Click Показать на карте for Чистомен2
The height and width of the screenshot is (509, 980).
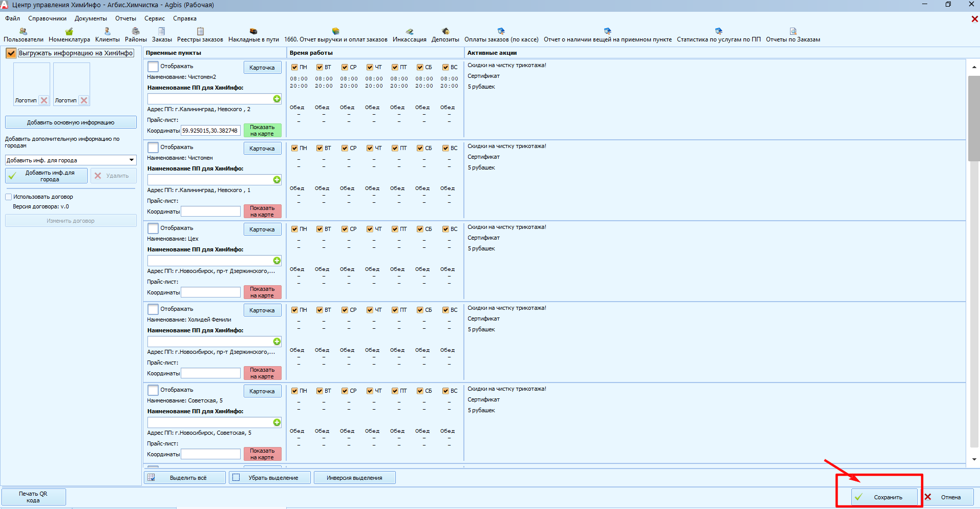point(262,131)
